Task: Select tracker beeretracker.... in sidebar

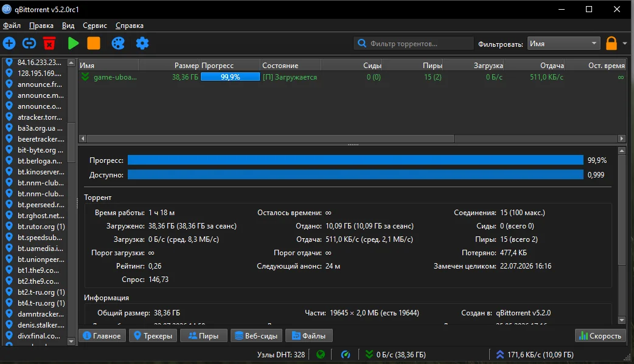Action: [35, 139]
